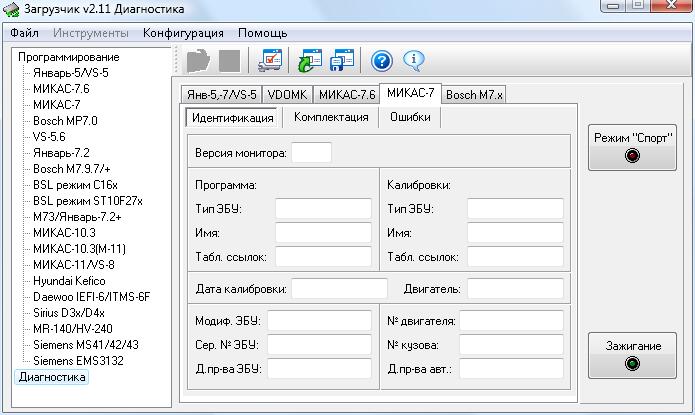Image resolution: width=695 pixels, height=415 pixels.
Task: Open help question mark icon
Action: point(382,61)
